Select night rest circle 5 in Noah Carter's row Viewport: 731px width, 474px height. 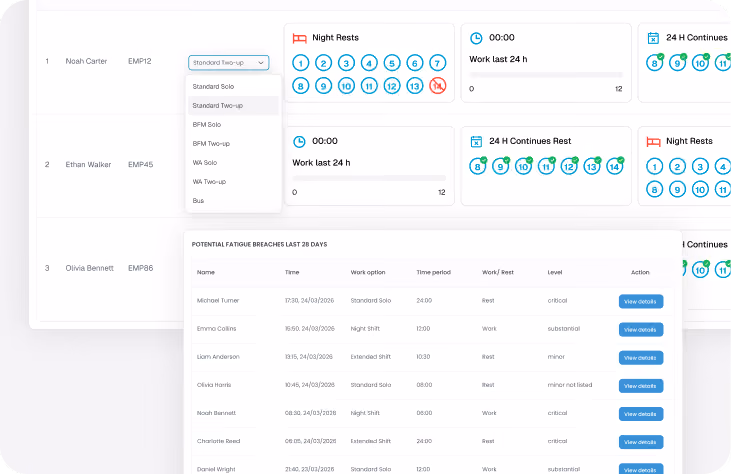[x=392, y=63]
